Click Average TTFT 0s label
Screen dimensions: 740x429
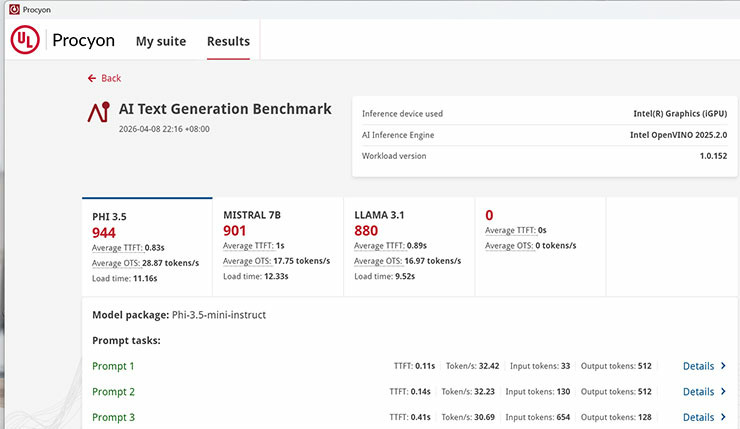[x=516, y=230]
